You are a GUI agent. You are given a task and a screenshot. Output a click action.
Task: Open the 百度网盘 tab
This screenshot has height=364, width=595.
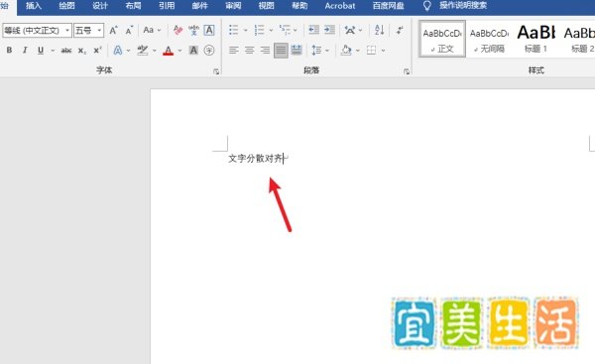[x=388, y=6]
